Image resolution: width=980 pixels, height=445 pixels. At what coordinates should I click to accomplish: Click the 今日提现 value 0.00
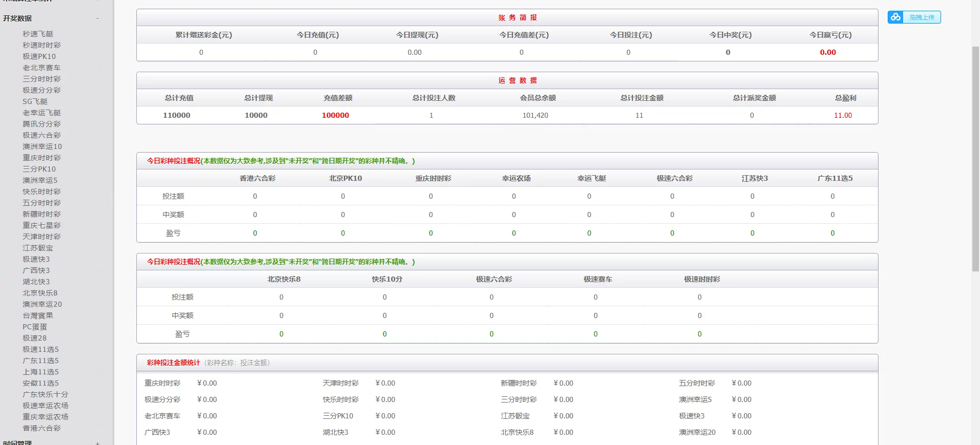415,52
